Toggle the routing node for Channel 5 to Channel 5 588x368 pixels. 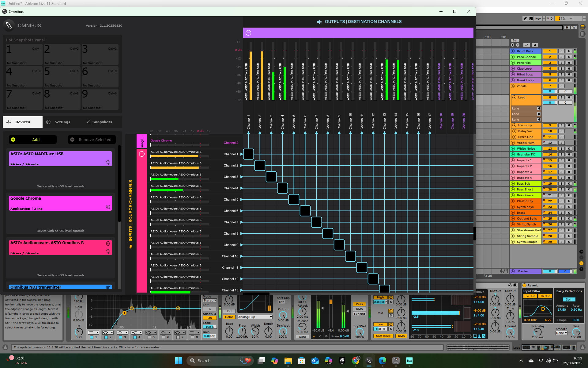tap(294, 200)
